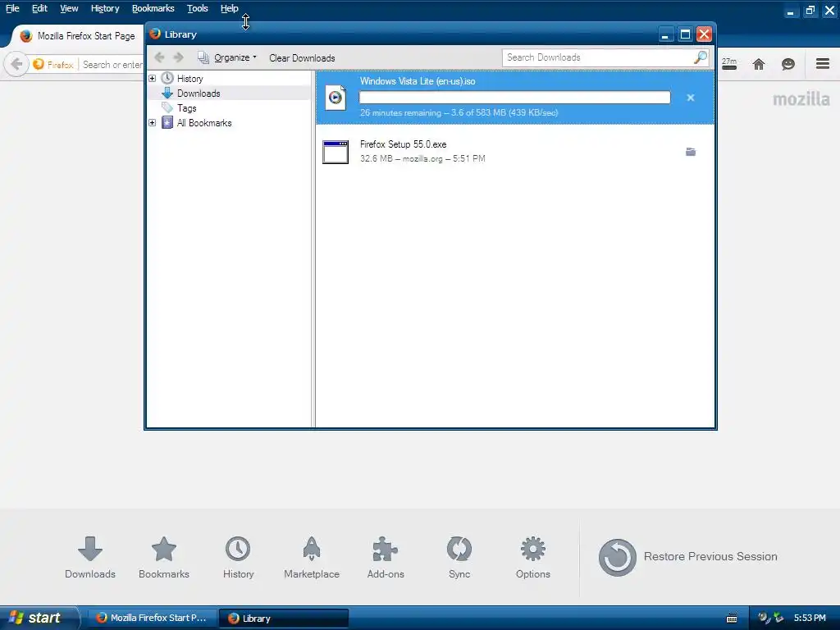Switch to Mozilla Firefox Start Page tab
The height and width of the screenshot is (630, 840).
(78, 36)
